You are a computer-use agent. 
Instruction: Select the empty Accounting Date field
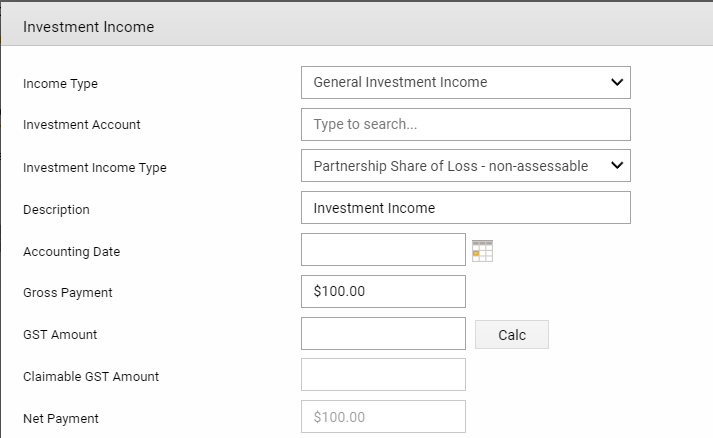coord(383,249)
